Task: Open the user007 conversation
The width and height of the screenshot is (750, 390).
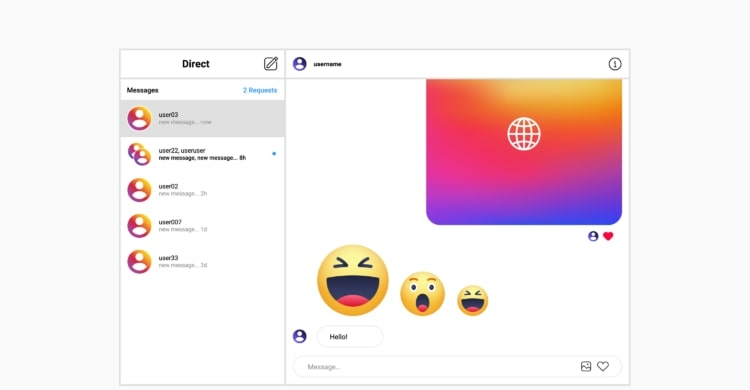Action: click(202, 226)
